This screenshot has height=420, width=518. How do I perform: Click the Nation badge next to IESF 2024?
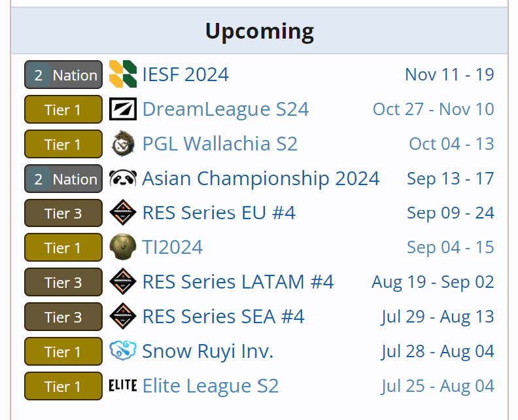tap(63, 75)
